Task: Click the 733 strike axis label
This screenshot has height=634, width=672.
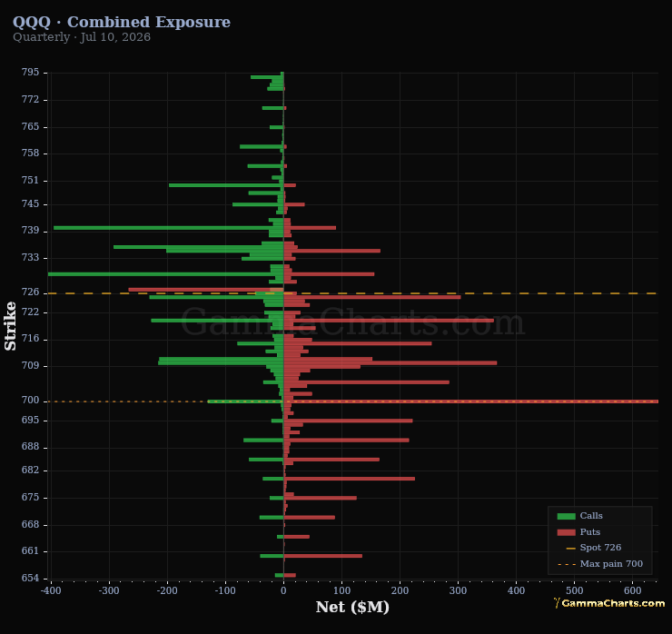Action: pyautogui.click(x=30, y=258)
